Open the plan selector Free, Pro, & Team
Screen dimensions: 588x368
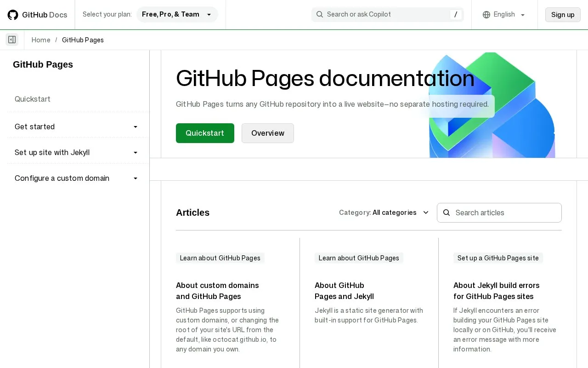point(177,14)
